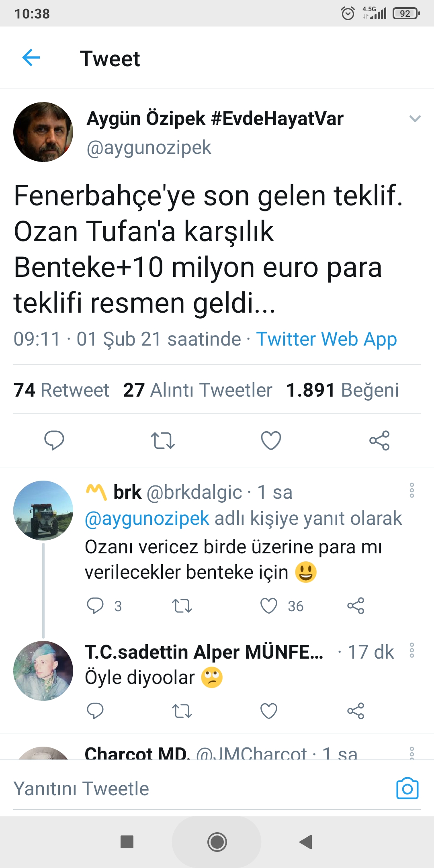This screenshot has height=868, width=434.
Task: Open the @aygunozipek mention in brk's reply
Action: [147, 519]
